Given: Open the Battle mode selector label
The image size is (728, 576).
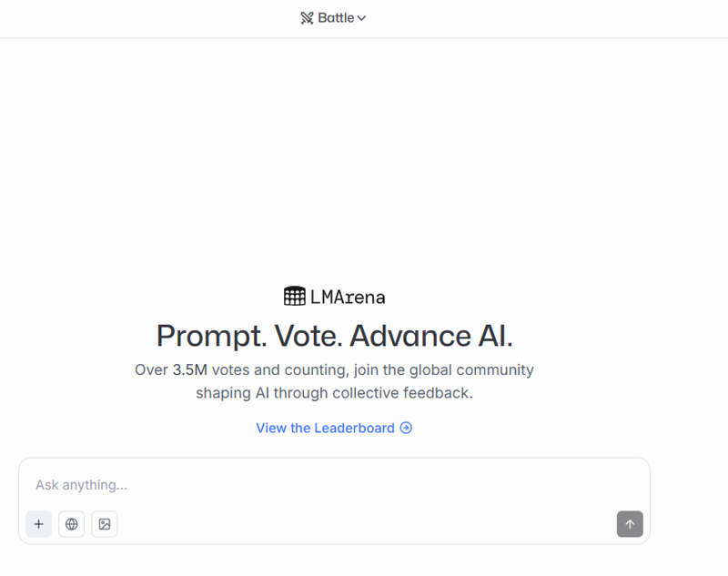Looking at the screenshot, I should (x=336, y=18).
